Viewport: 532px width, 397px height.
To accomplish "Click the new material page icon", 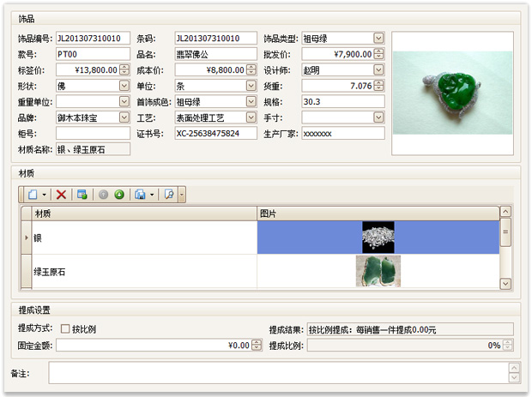I will tap(33, 195).
